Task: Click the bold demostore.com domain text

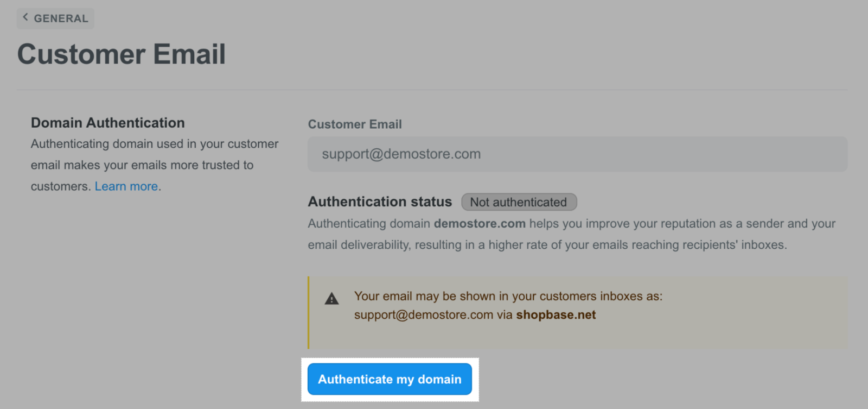Action: (x=480, y=224)
